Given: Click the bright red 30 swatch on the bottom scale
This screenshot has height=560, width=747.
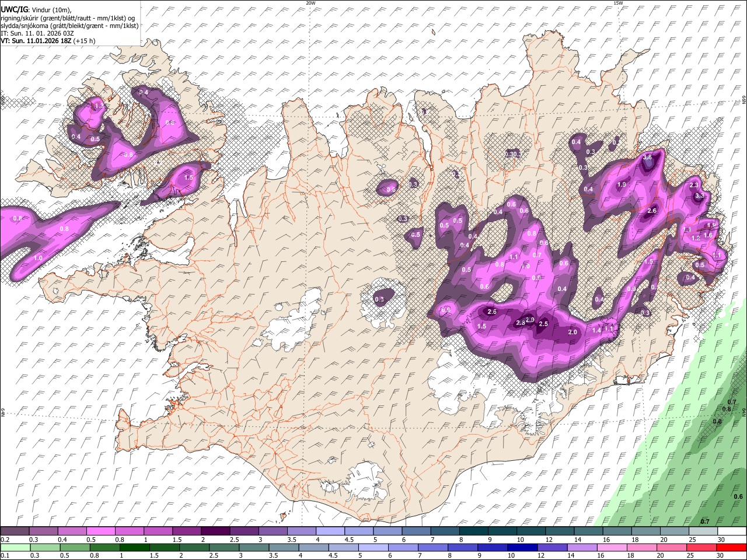Looking at the screenshot, I should click(x=731, y=547).
